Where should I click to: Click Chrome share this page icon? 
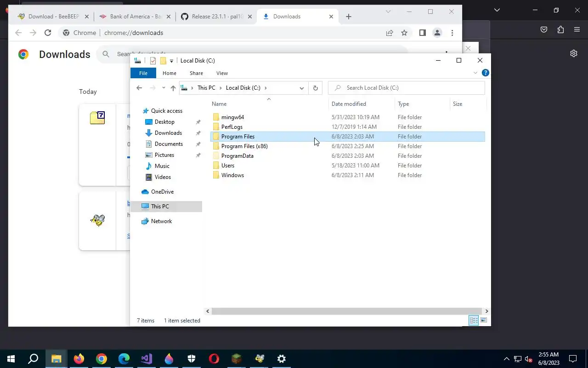coord(390,33)
